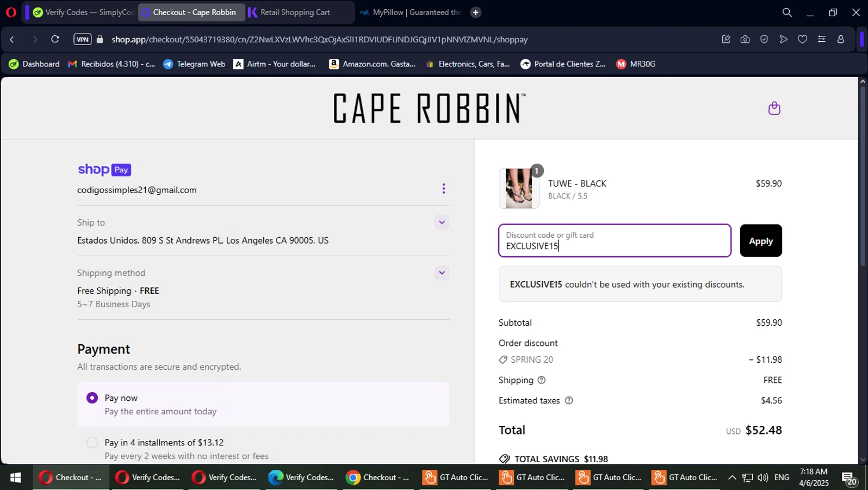Open the clock showing 7:18 AM
The image size is (868, 490).
click(x=814, y=477)
